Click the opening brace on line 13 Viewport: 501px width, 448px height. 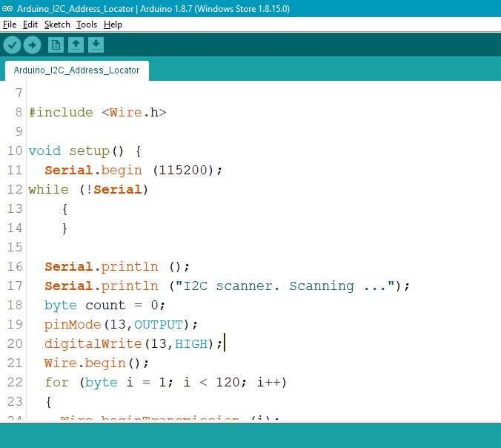pos(65,209)
